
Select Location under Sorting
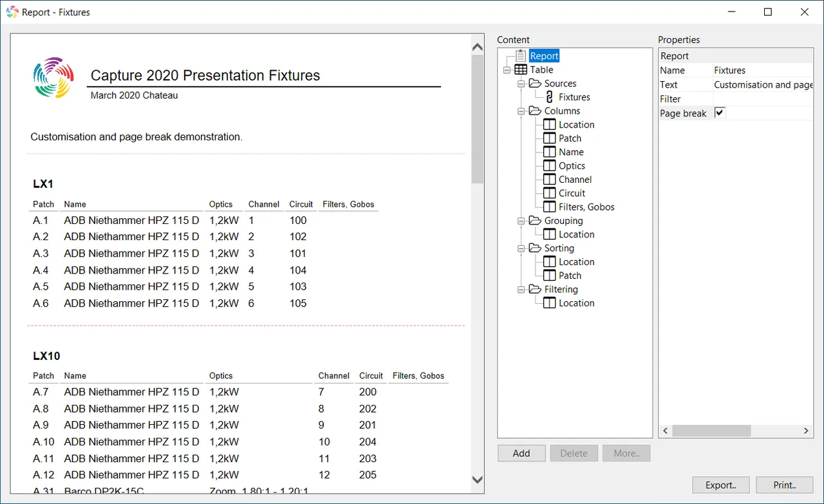(576, 262)
